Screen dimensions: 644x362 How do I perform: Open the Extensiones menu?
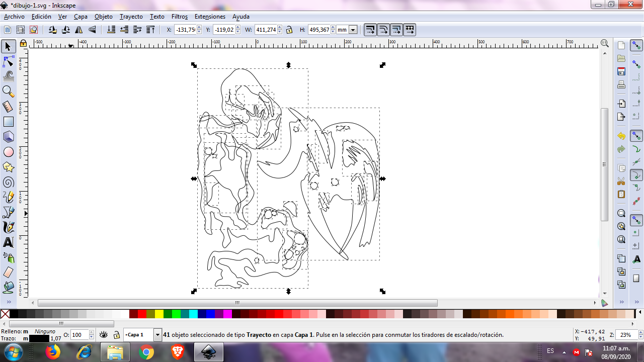pyautogui.click(x=210, y=17)
